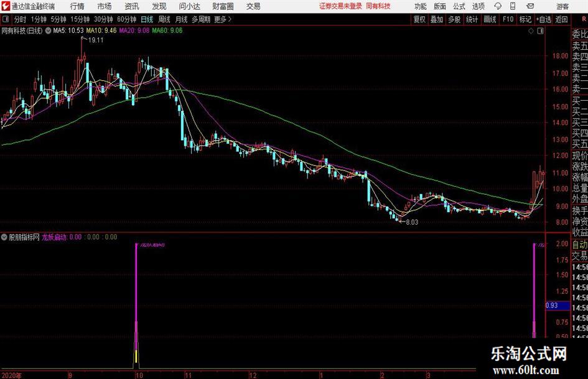
Task: Switch to 周线 weekly period
Action: tap(164, 19)
